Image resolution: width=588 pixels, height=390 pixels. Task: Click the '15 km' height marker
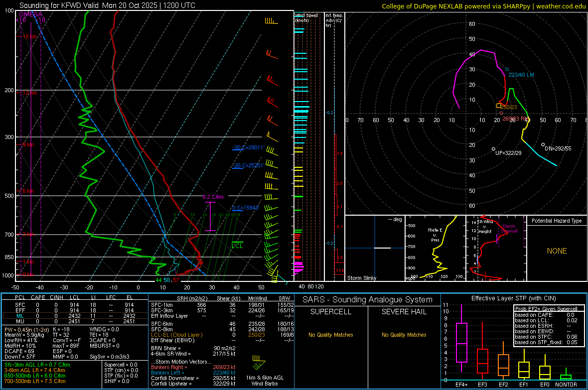(x=30, y=36)
